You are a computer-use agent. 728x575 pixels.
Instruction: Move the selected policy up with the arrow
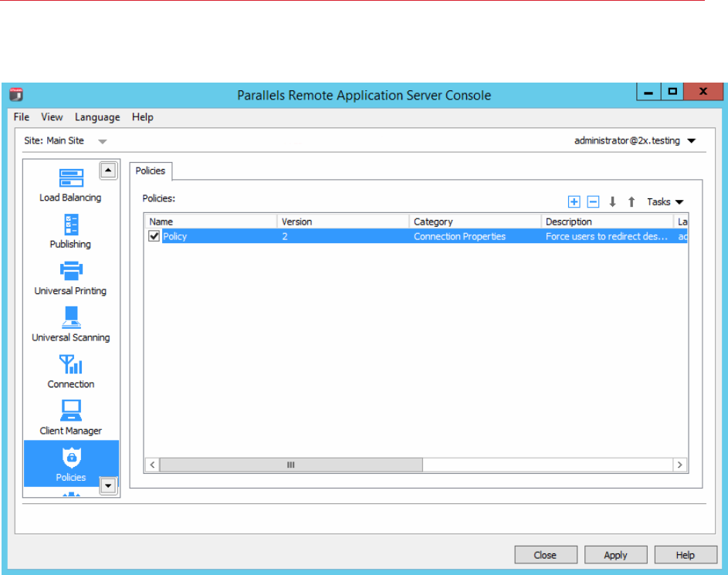631,201
